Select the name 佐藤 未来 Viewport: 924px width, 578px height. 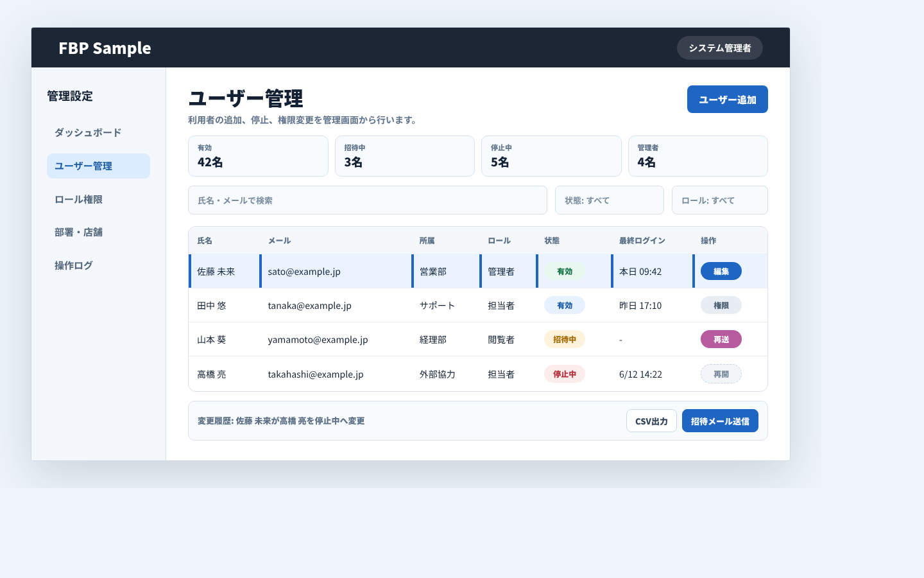point(216,272)
